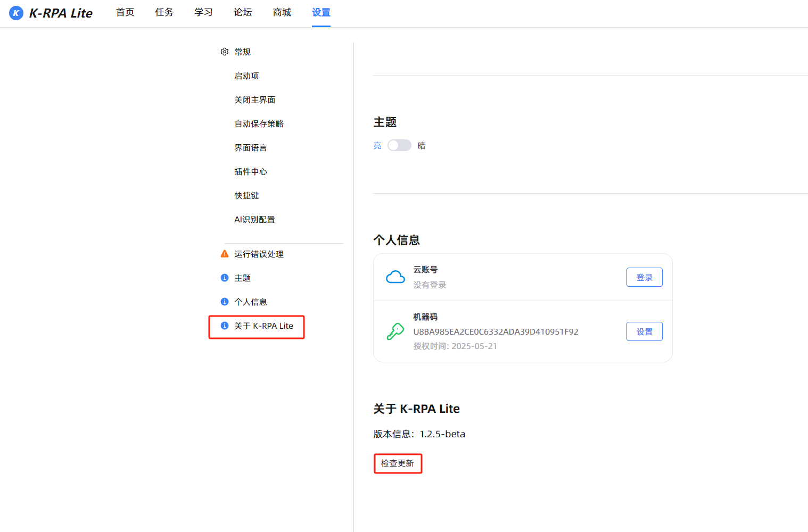Select 关闭主界面 in settings sidebar
The width and height of the screenshot is (808, 532).
[x=255, y=99]
